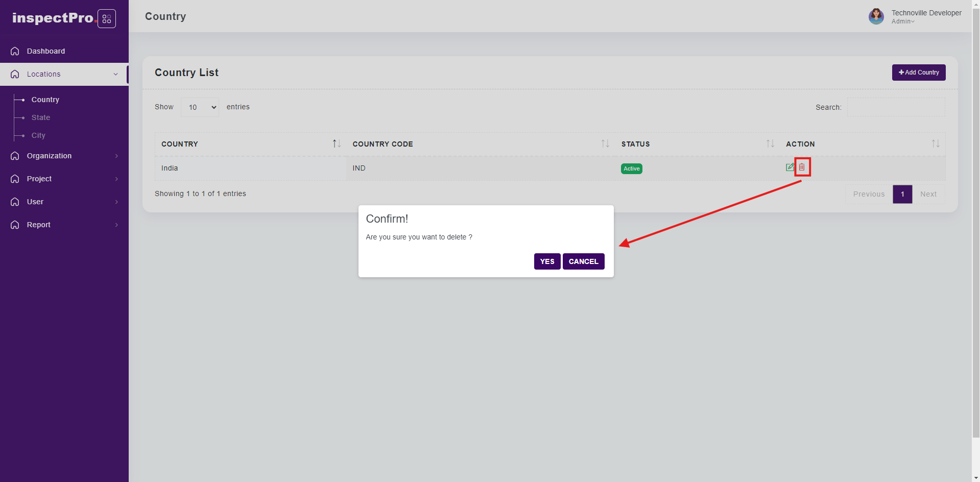
Task: Click the user profile avatar picture
Action: pos(876,16)
